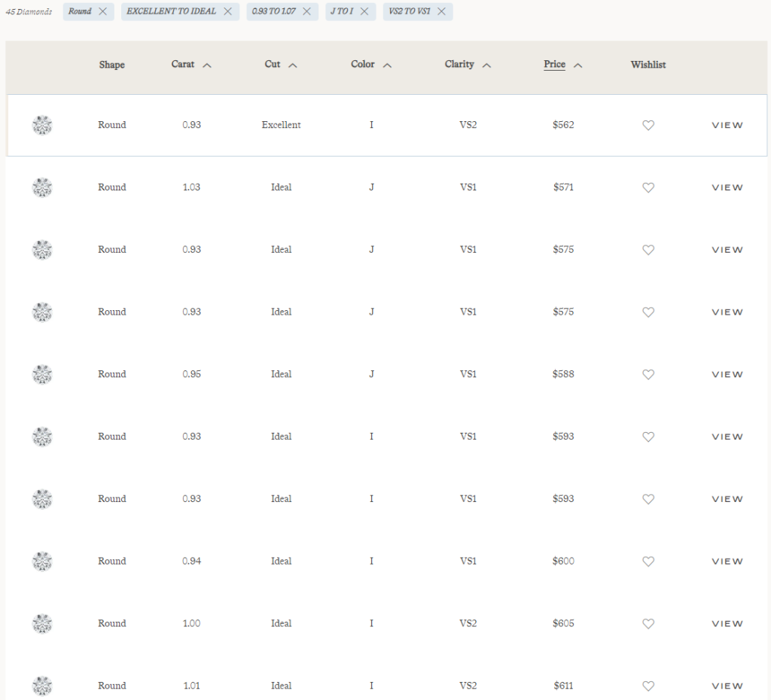Sort diamonds by Cut column

click(281, 65)
